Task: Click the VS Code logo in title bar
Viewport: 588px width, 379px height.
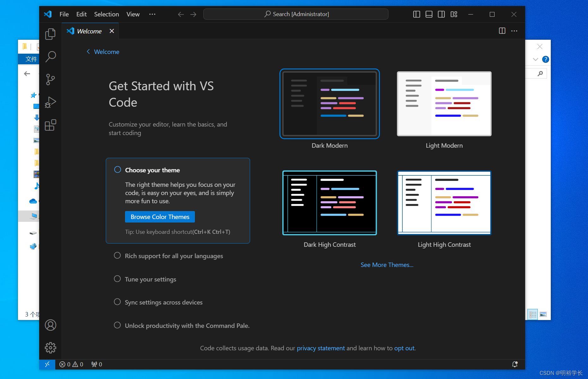Action: coord(48,14)
